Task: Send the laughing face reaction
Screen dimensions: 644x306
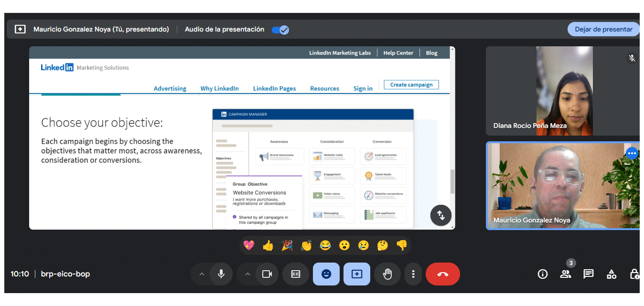Action: coord(325,245)
